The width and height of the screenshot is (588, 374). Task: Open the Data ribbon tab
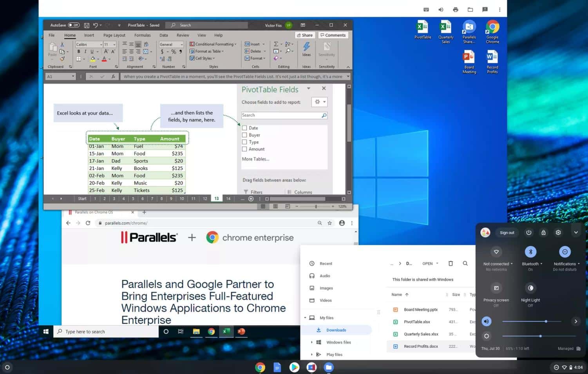point(164,35)
